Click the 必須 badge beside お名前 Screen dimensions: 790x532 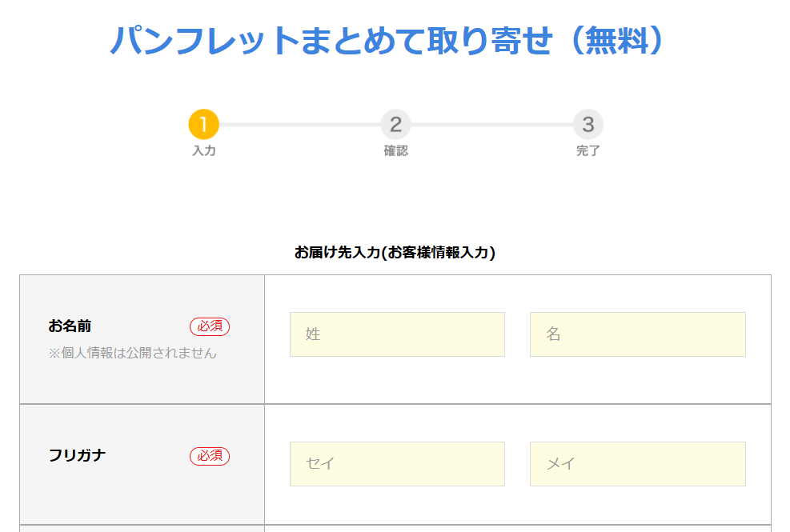210,326
